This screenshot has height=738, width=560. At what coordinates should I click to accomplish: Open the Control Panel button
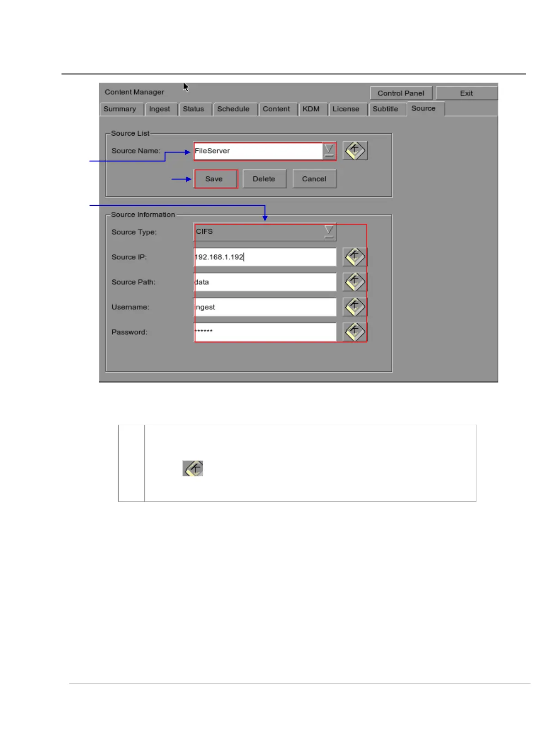coord(401,93)
